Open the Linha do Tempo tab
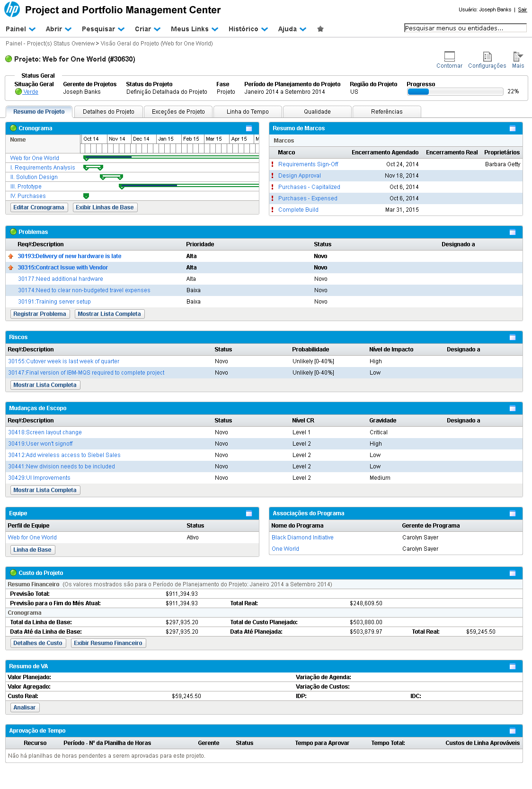 click(x=248, y=112)
